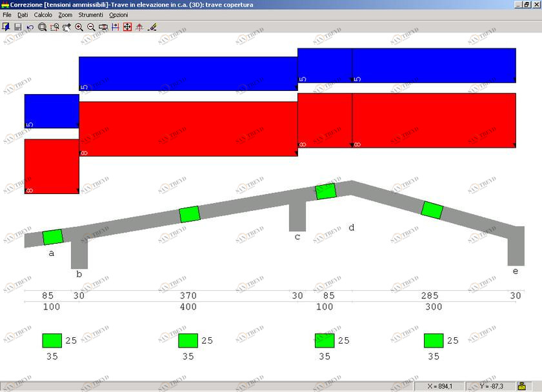Click green 35x25 section swatch under 370 span
Screen dimensions: 542x392
pos(188,340)
